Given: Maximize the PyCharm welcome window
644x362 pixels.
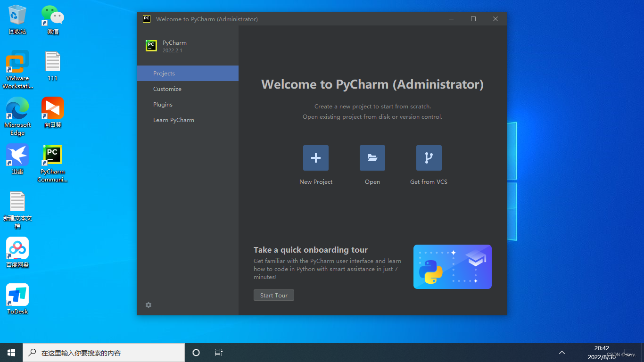Looking at the screenshot, I should pyautogui.click(x=473, y=19).
